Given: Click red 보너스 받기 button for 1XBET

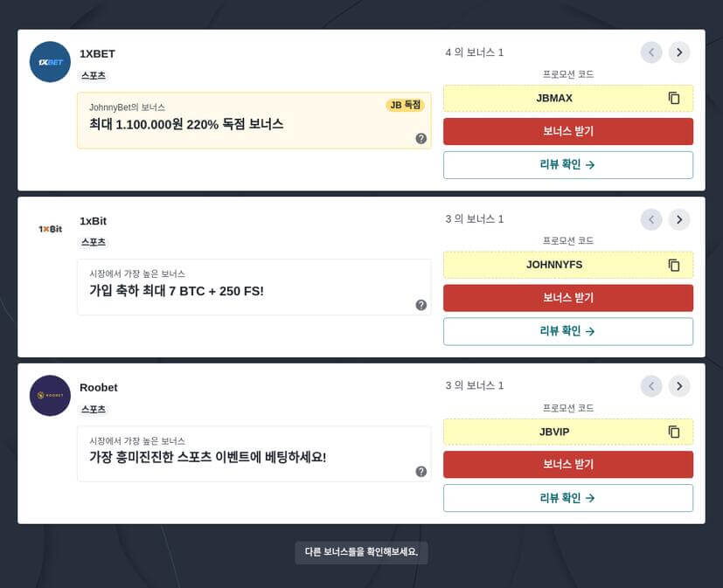Looking at the screenshot, I should click(x=568, y=131).
